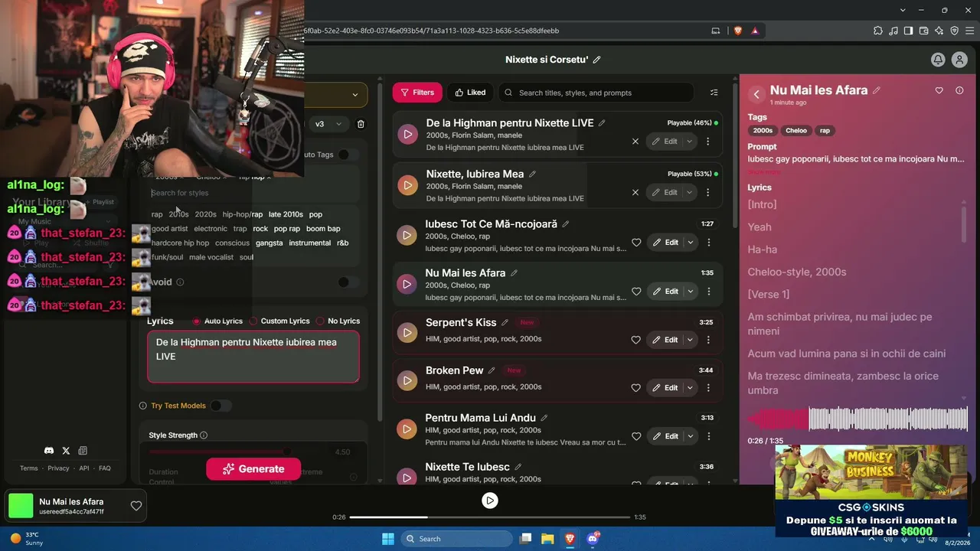Viewport: 980px width, 551px height.
Task: Cancel generation of Nixette, Iubirea Mea
Action: click(635, 193)
